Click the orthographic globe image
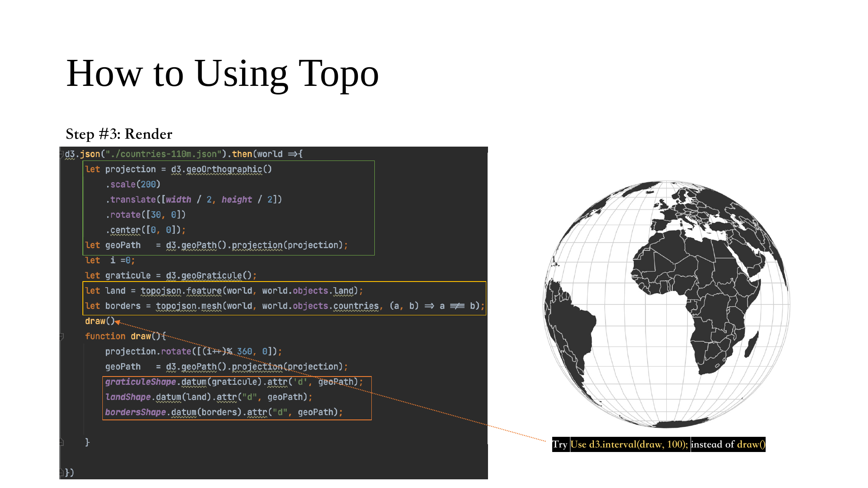This screenshot has width=868, height=488. click(x=667, y=304)
